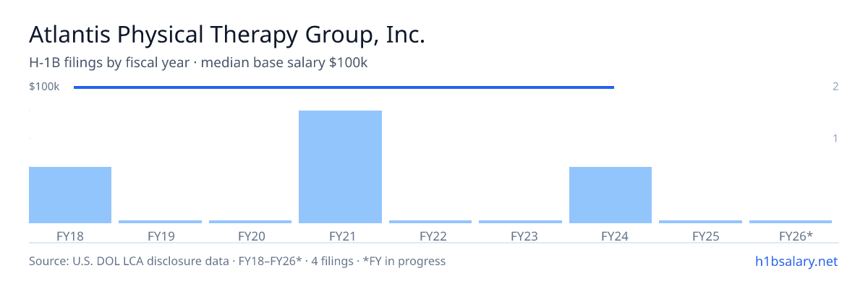Select the small FY23 bar
The image size is (868, 289).
coord(520,222)
